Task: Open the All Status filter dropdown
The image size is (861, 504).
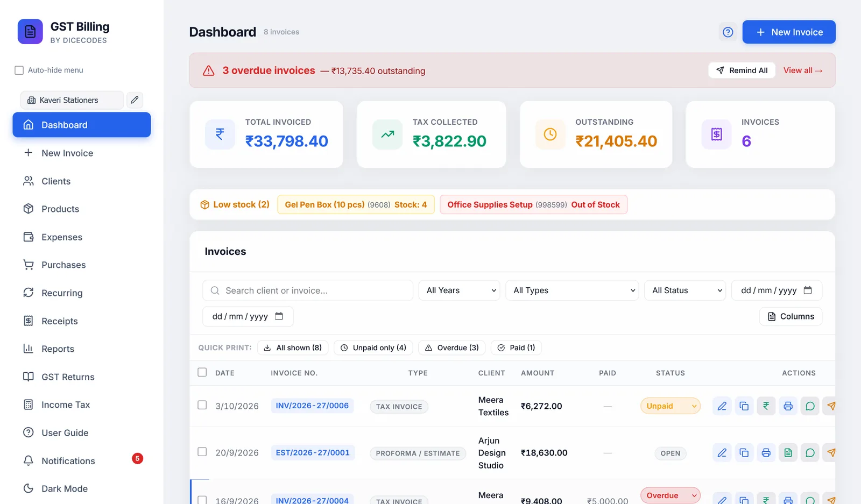Action: point(685,290)
